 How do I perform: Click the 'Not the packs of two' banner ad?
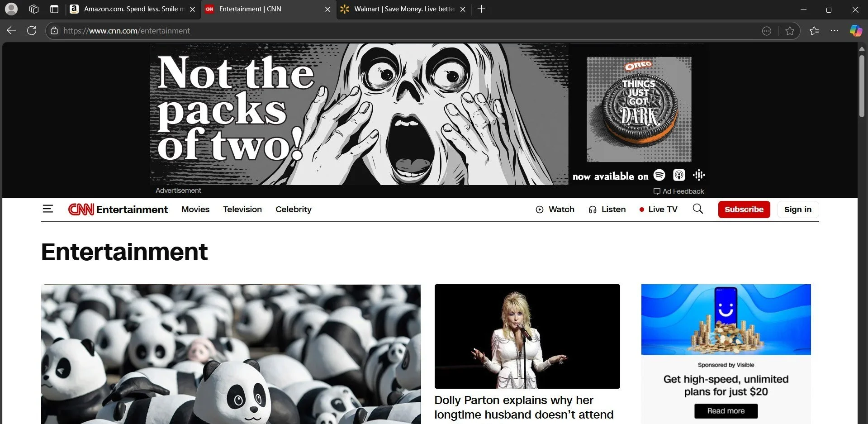point(359,114)
